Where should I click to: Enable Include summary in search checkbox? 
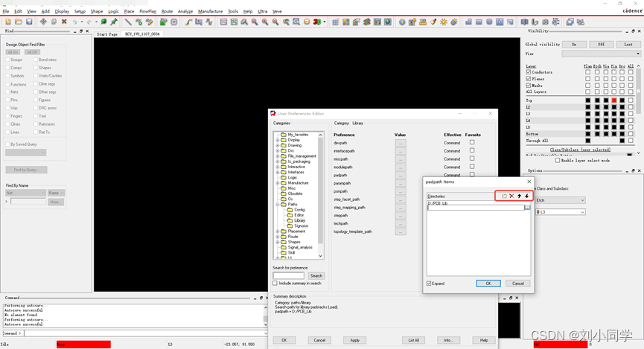(275, 284)
